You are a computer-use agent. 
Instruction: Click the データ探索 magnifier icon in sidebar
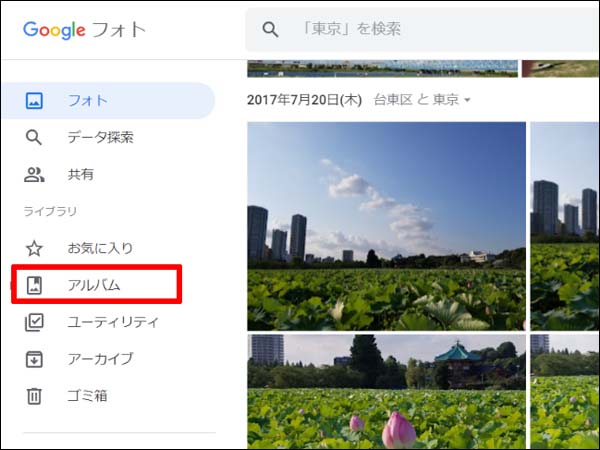point(34,138)
